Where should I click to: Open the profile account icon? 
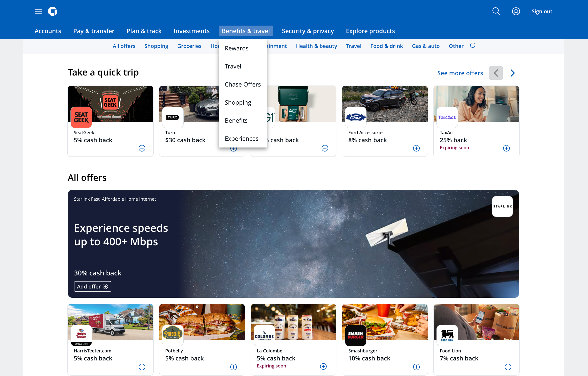click(x=516, y=11)
